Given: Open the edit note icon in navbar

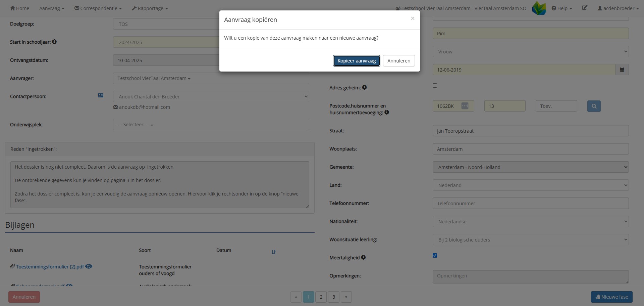Looking at the screenshot, I should tap(585, 8).
